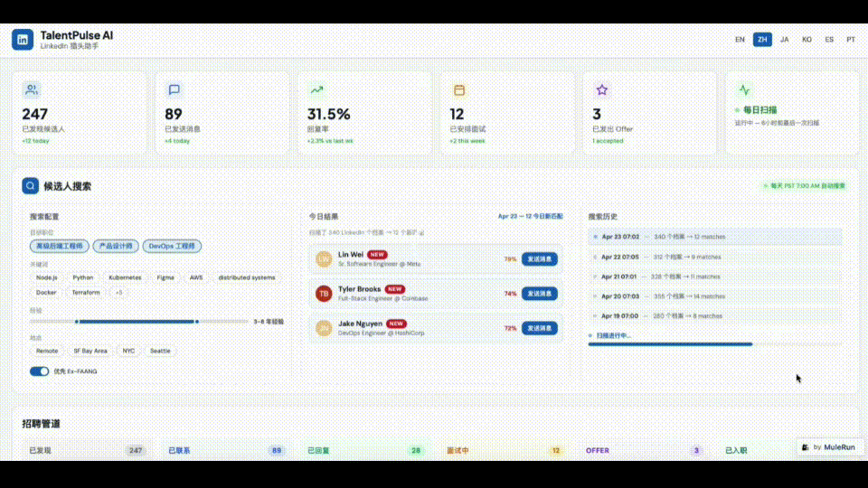Open the Apr 20 07:03 history entry
868x488 pixels.
[714, 296]
